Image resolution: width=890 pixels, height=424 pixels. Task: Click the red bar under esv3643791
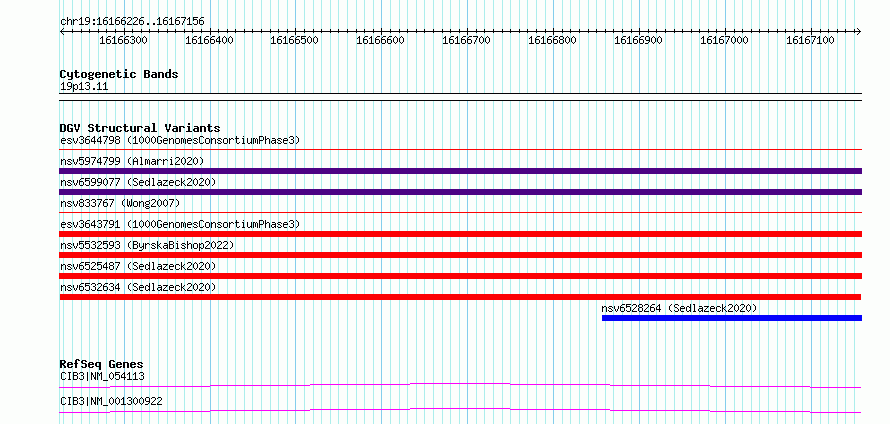coord(460,234)
